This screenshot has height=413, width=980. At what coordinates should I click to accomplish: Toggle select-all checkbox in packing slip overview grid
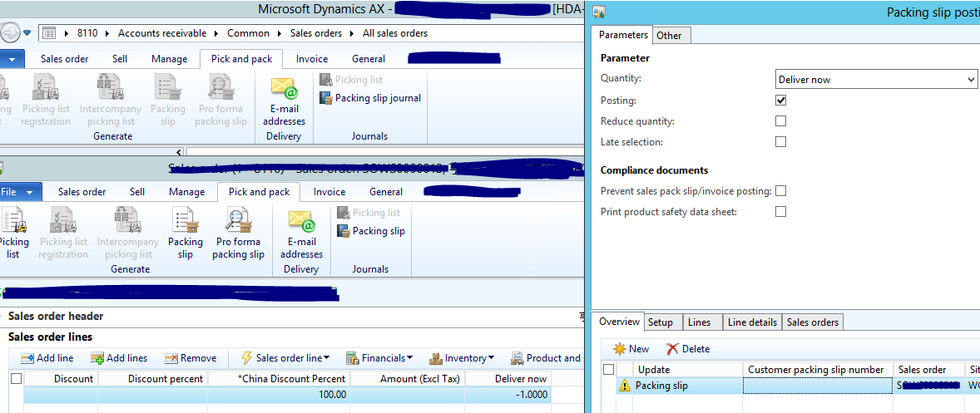coord(608,370)
